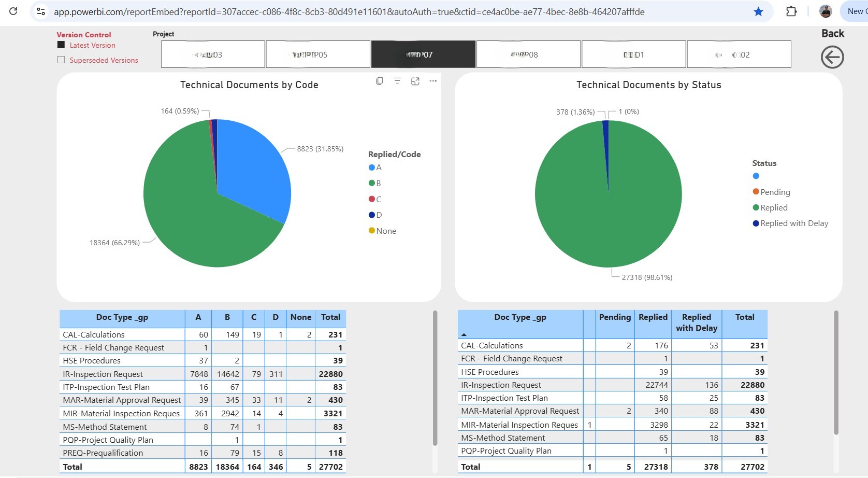Click the green Replied legend color dot
Image resolution: width=868 pixels, height=478 pixels.
[756, 207]
